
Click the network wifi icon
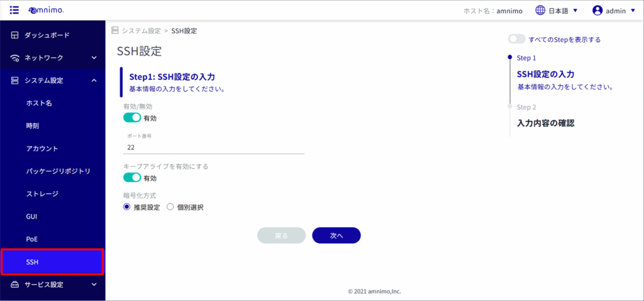pos(15,58)
